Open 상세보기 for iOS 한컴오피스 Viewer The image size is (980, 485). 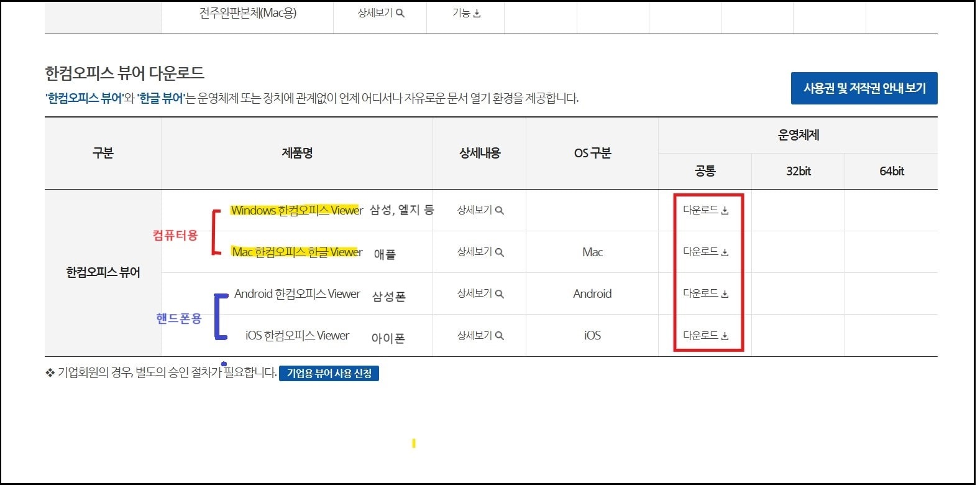tap(480, 335)
